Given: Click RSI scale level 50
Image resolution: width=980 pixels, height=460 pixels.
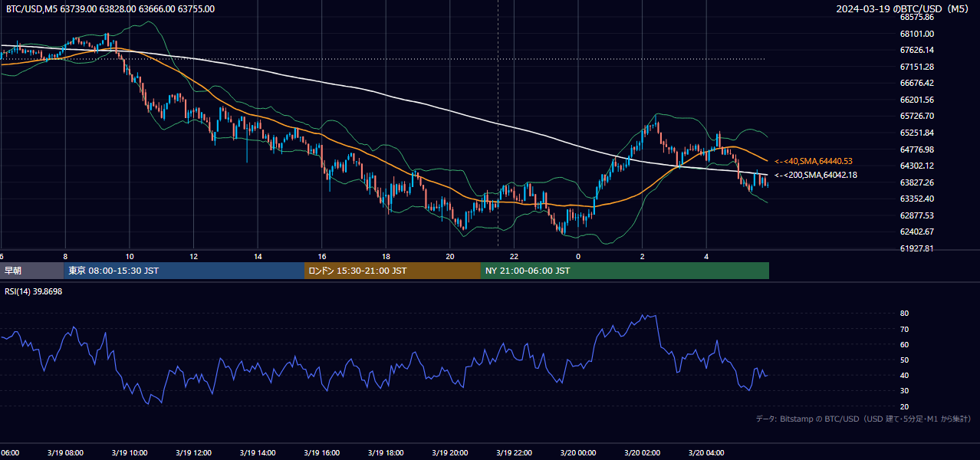Looking at the screenshot, I should 904,360.
